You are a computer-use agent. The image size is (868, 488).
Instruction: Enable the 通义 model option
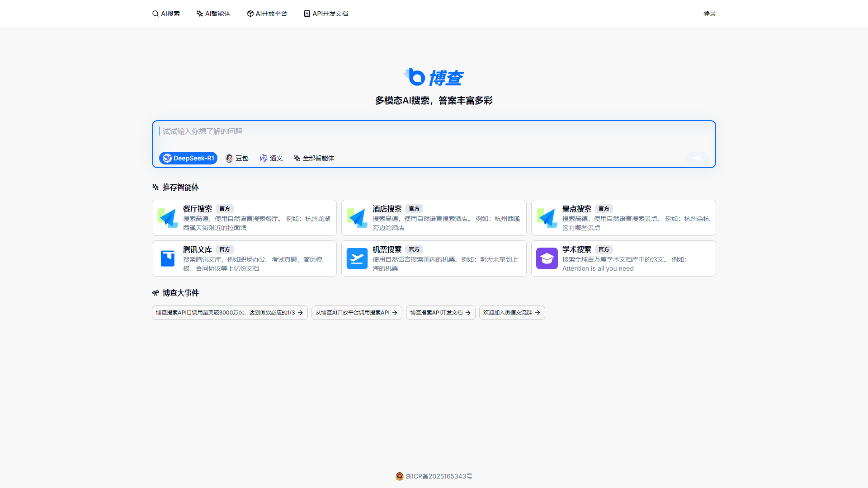270,158
